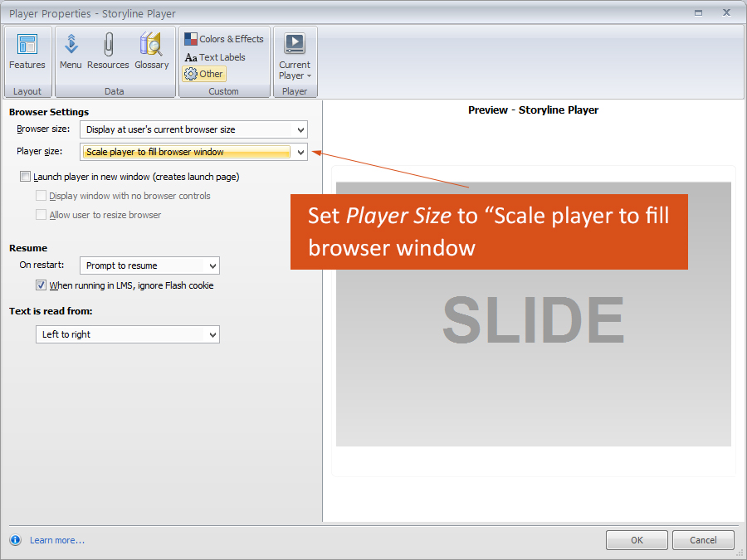Toggle Display window with no browser controls
Viewport: 747px width, 560px height.
point(41,196)
